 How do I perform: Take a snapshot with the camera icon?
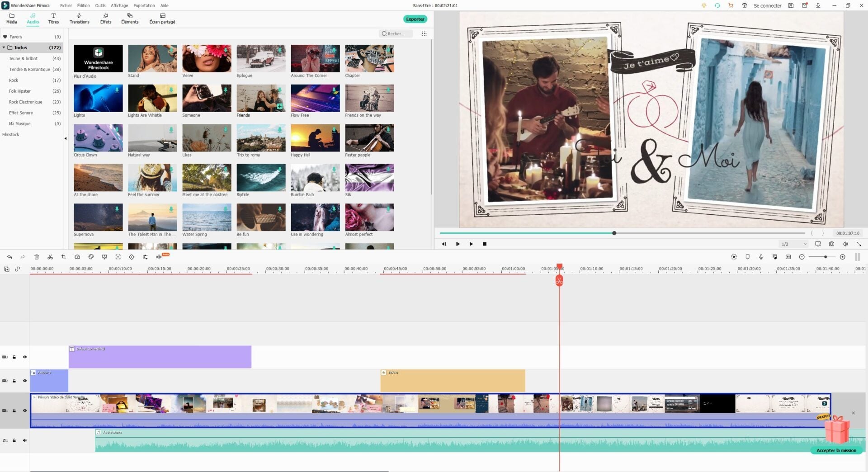831,244
